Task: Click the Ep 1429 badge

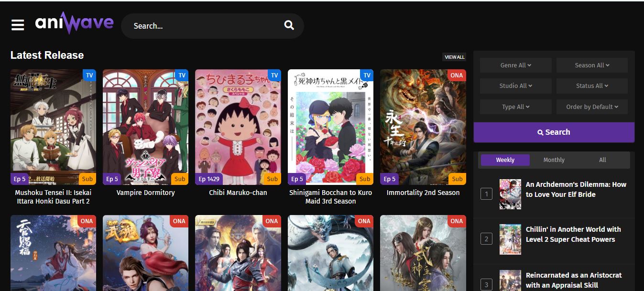Action: tap(209, 179)
